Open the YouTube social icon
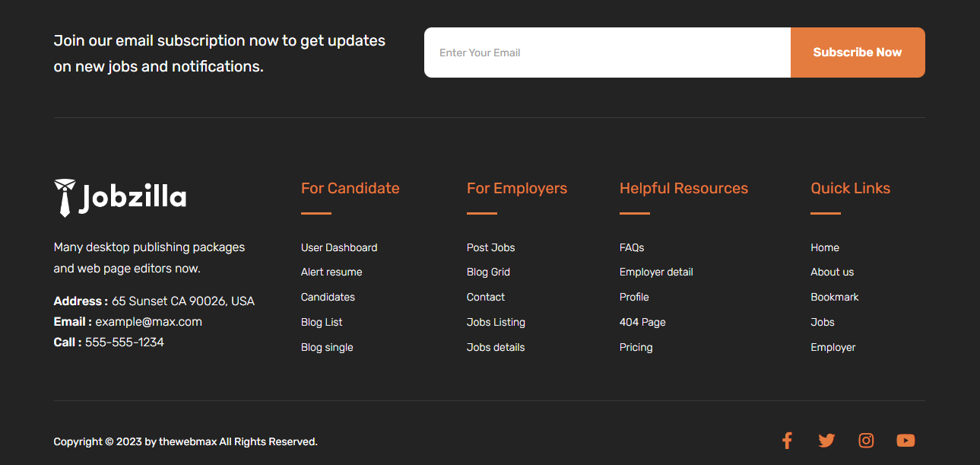This screenshot has height=465, width=980. click(905, 441)
